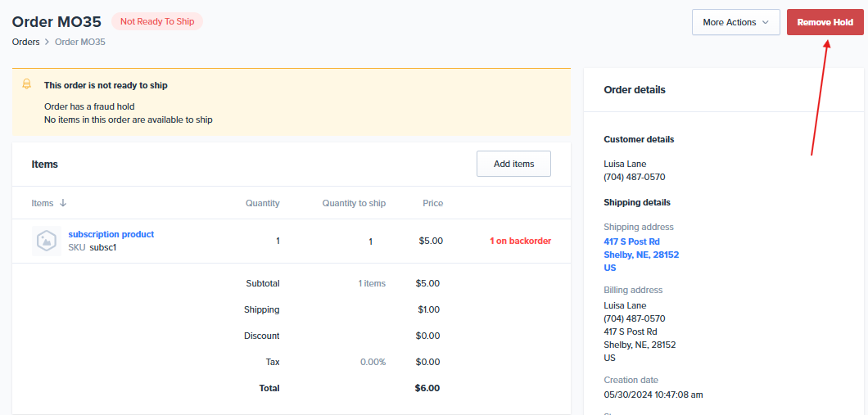The width and height of the screenshot is (868, 415).
Task: Click the 417 S Post Rd shipping address
Action: coord(631,241)
